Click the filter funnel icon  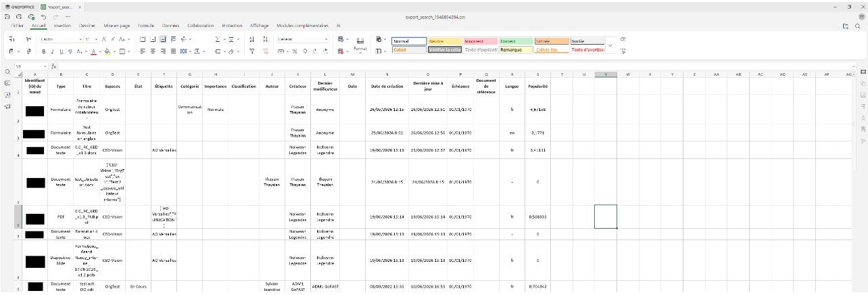[251, 51]
